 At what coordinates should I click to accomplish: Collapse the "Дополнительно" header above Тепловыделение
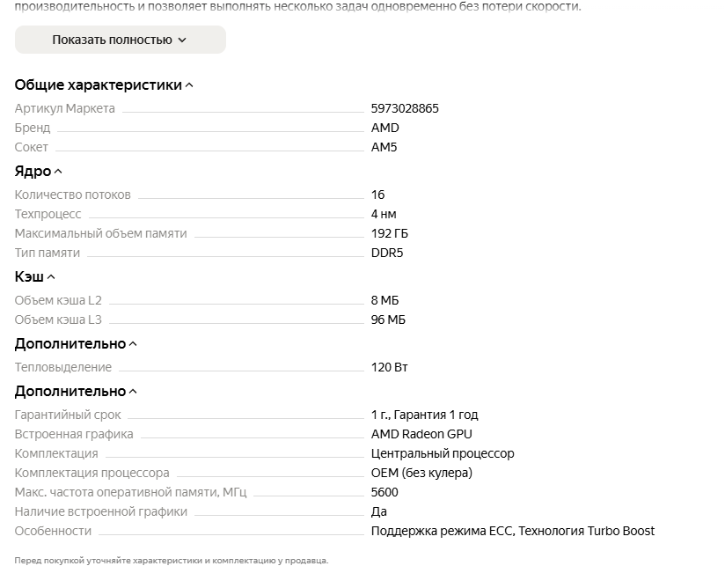coord(76,344)
